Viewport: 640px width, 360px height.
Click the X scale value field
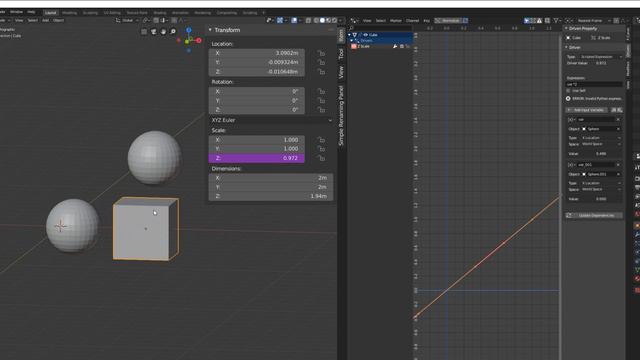click(x=256, y=140)
